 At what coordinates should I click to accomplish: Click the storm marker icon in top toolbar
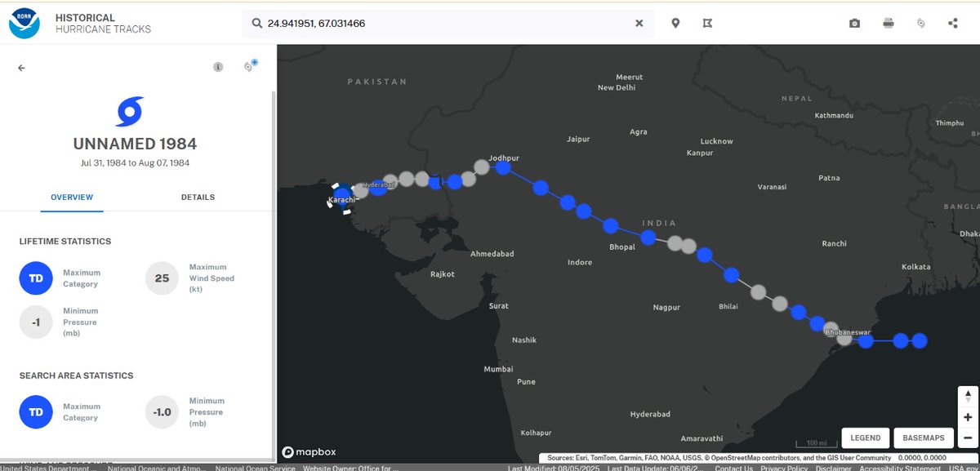coord(920,24)
